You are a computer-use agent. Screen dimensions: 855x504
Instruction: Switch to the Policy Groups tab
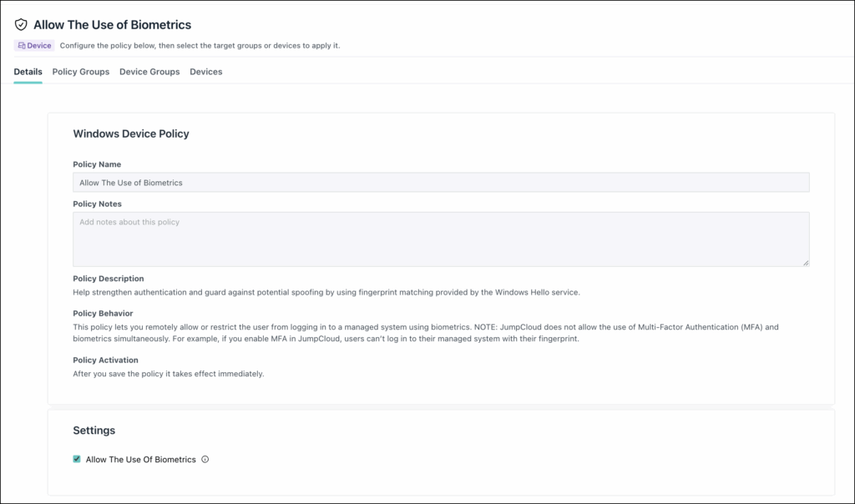coord(81,72)
